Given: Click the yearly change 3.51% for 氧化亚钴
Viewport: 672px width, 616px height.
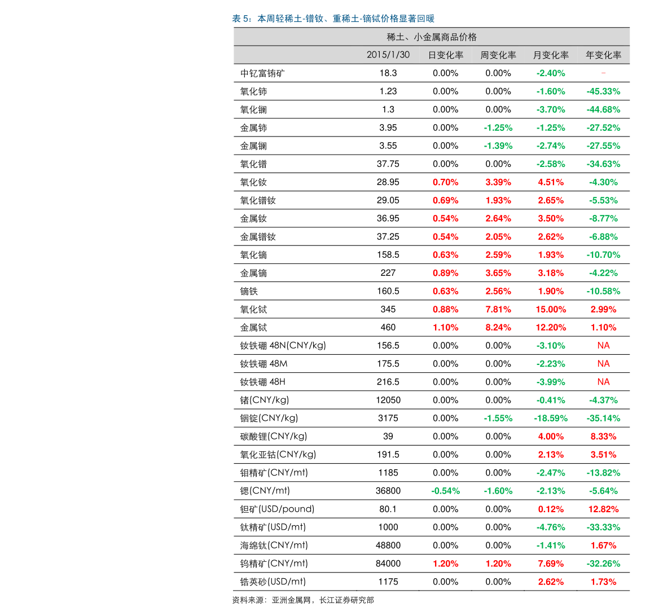Looking at the screenshot, I should [603, 455].
